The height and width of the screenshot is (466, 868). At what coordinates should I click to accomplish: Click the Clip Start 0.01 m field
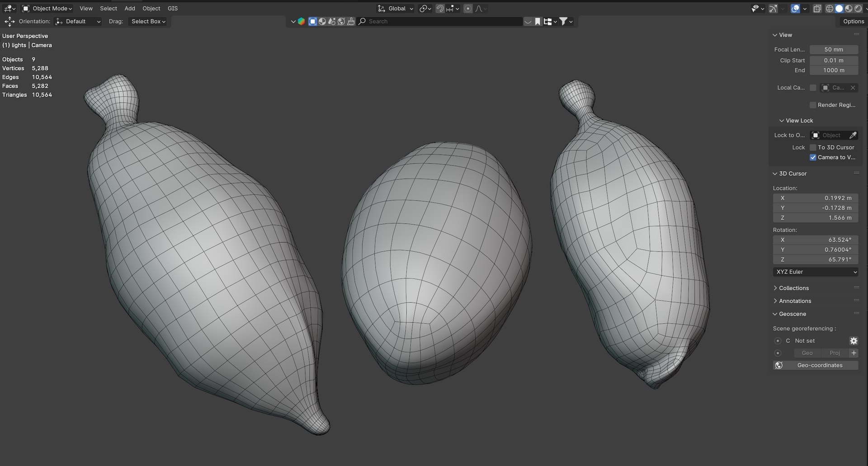click(x=834, y=60)
